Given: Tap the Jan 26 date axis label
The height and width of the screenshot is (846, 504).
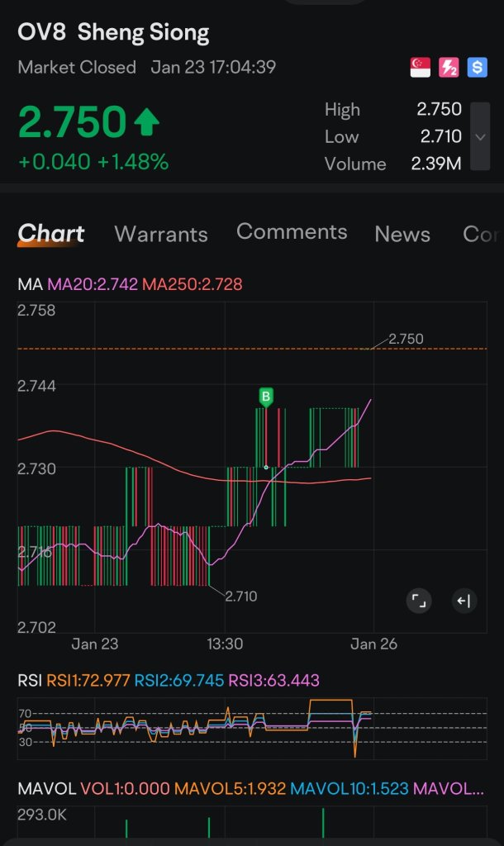Looking at the screenshot, I should (x=373, y=644).
